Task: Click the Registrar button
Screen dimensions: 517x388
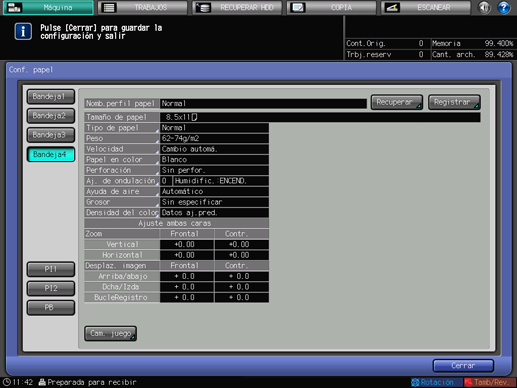Action: click(x=454, y=102)
